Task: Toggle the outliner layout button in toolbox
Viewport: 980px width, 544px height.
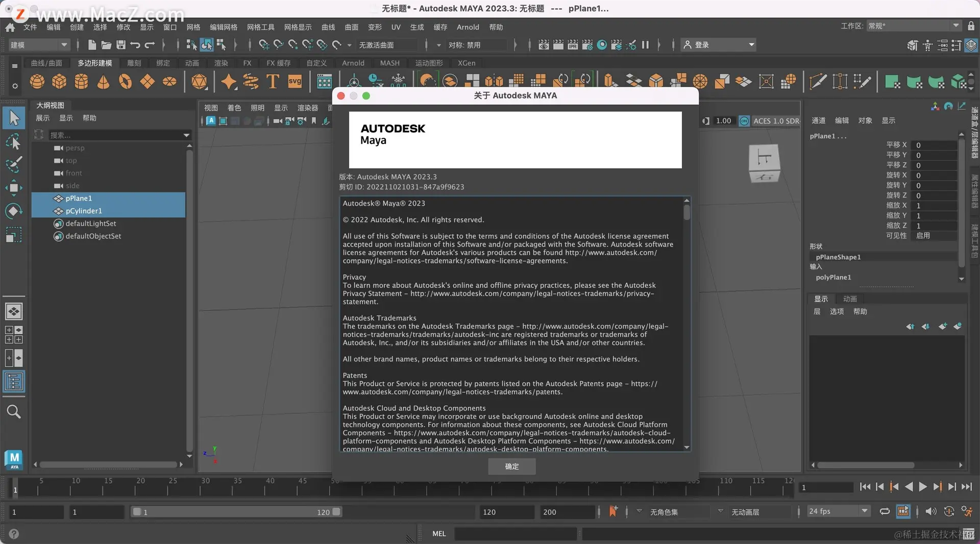Action: click(x=14, y=381)
